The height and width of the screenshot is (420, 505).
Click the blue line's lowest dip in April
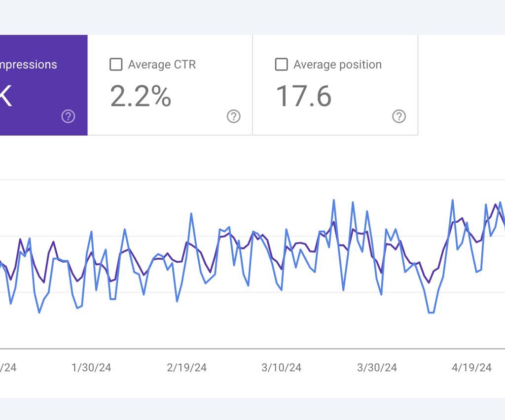[431, 313]
